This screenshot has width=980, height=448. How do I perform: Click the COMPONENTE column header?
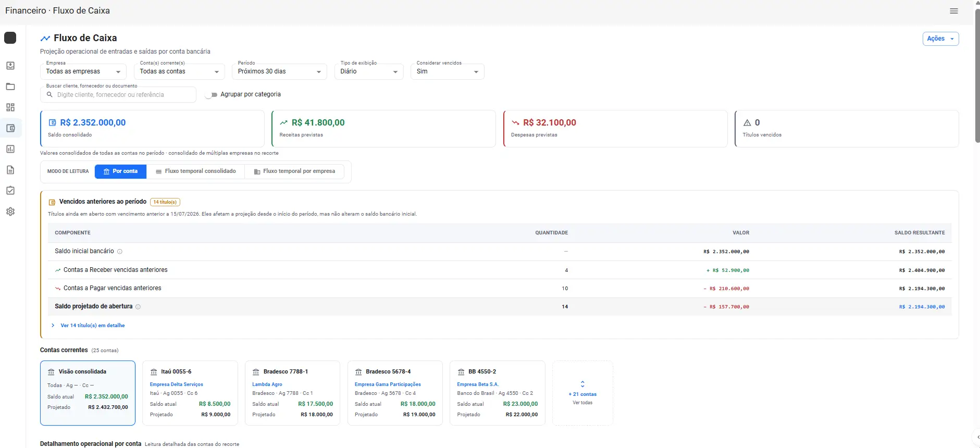72,233
